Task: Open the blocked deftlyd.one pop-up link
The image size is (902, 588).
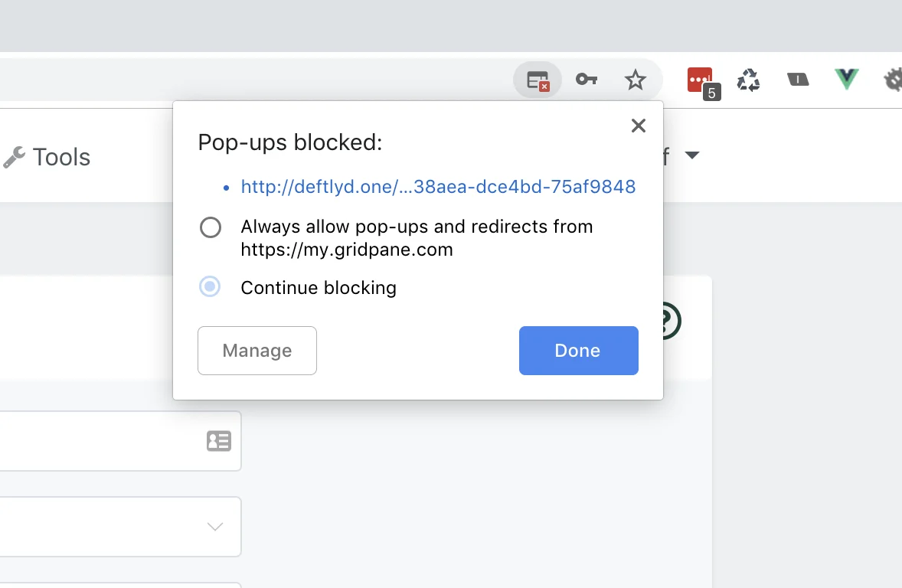Action: (438, 186)
